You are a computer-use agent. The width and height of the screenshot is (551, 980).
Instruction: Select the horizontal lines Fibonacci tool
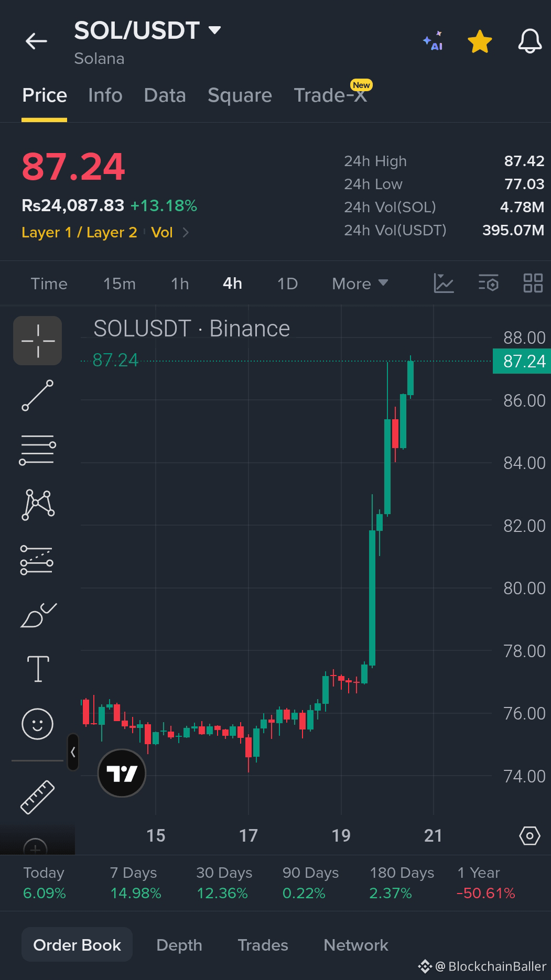coord(38,450)
